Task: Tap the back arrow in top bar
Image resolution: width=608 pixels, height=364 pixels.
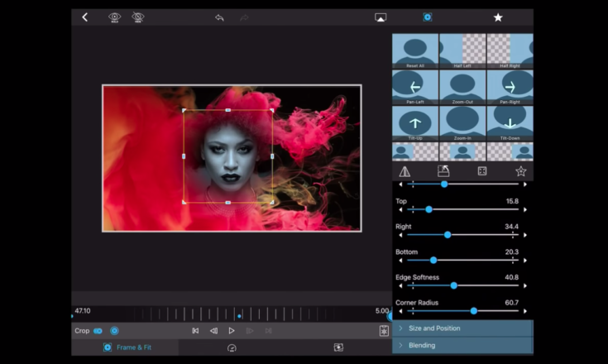Action: click(84, 17)
